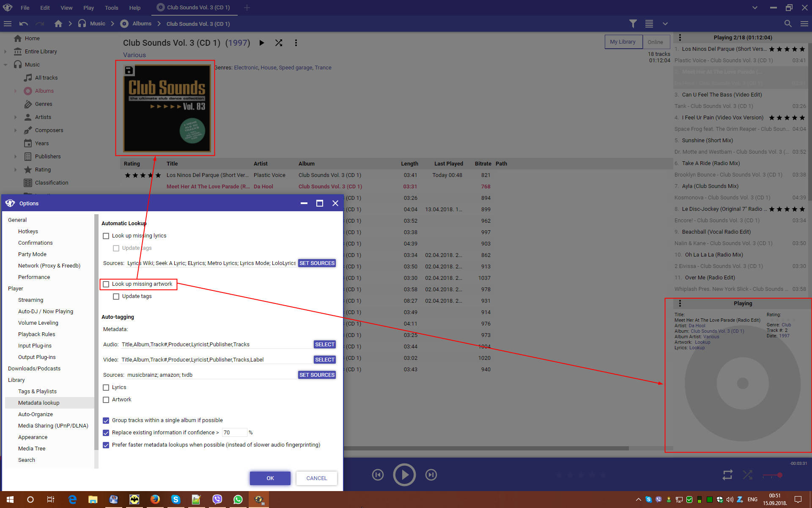This screenshot has width=812, height=508.
Task: Open the album three-dot options menu
Action: tap(296, 43)
